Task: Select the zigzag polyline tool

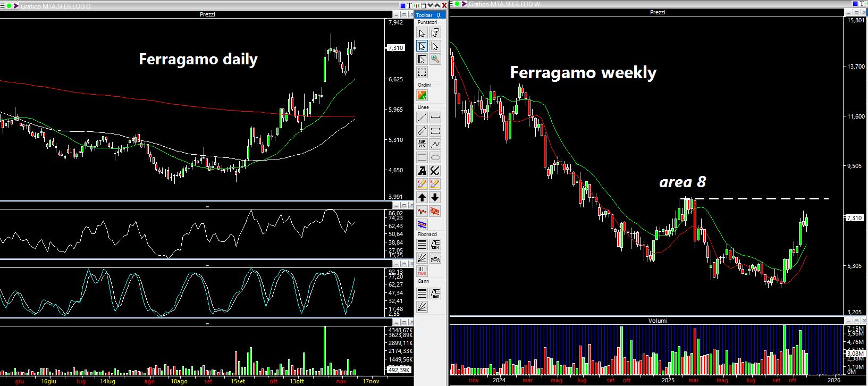Action: (x=435, y=144)
